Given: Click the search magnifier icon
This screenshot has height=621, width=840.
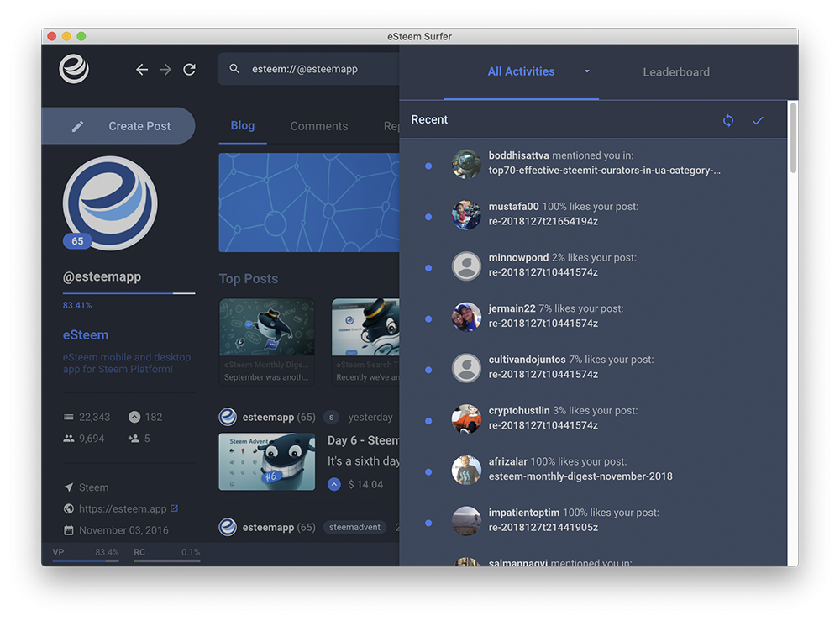Looking at the screenshot, I should pyautogui.click(x=234, y=69).
